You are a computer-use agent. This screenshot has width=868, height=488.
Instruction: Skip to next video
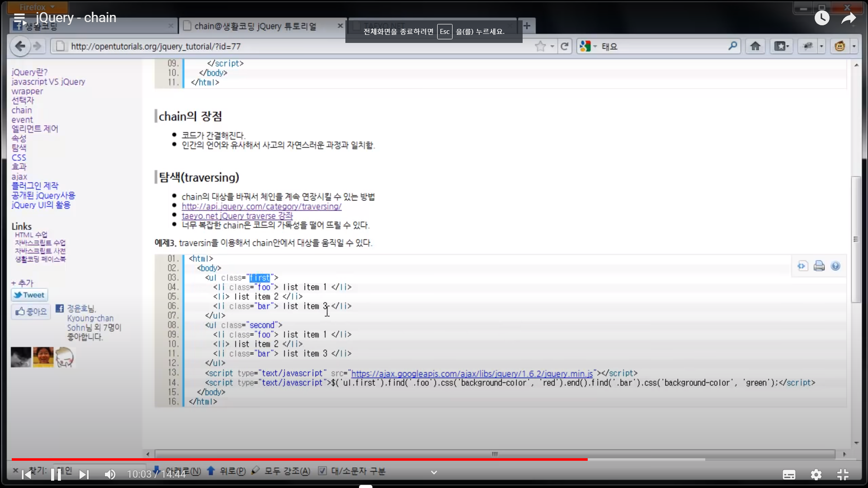84,474
